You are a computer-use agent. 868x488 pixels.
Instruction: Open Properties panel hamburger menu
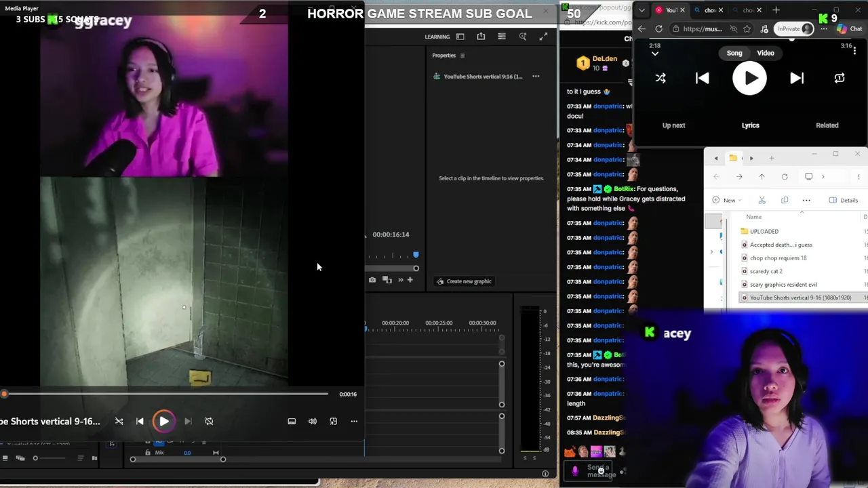coord(462,56)
